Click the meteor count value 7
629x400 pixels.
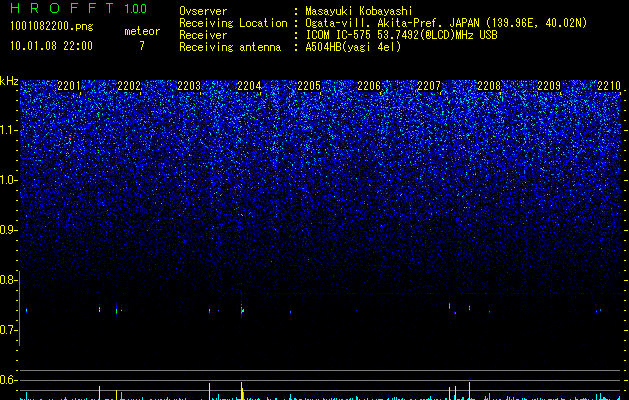point(142,46)
